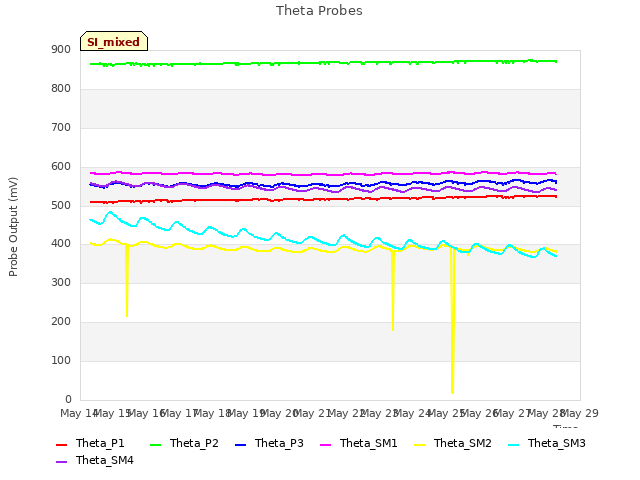
Task: Click the 100 y-axis tick label
Action: 61,361
